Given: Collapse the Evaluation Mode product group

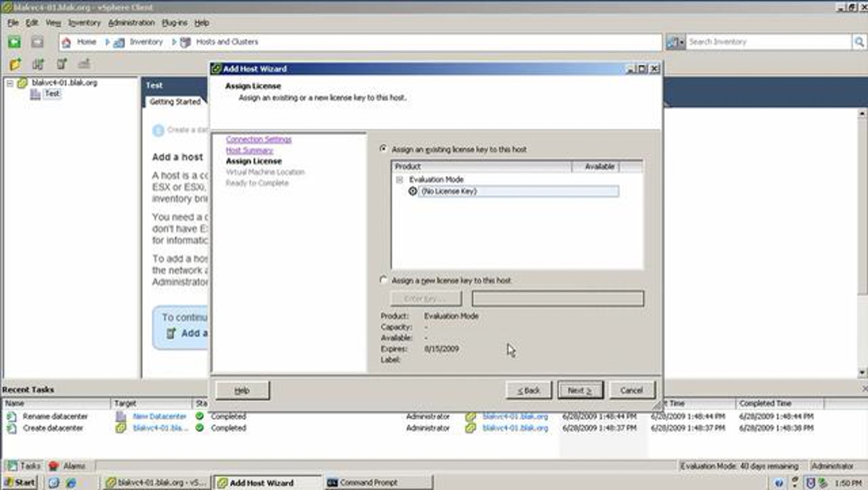Looking at the screenshot, I should click(399, 179).
